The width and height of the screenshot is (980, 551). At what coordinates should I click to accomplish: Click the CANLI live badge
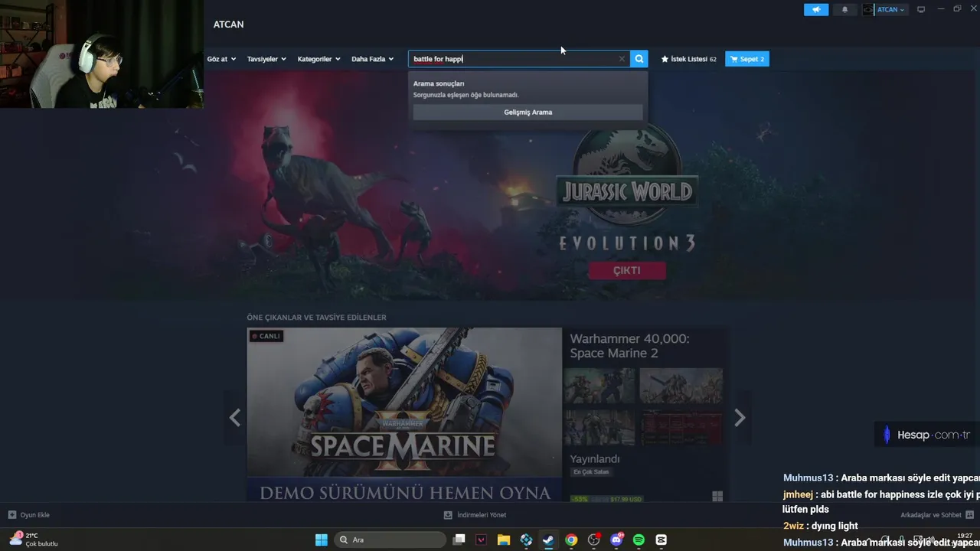(266, 336)
